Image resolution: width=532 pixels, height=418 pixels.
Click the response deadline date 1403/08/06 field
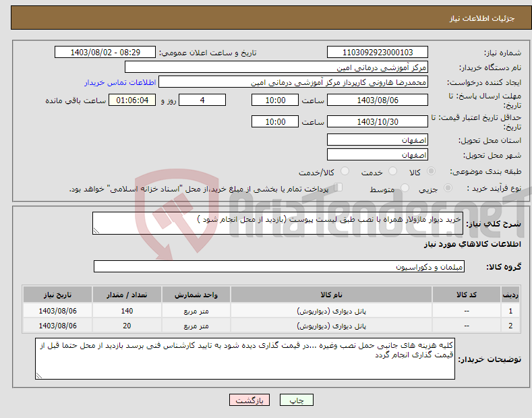(x=378, y=100)
